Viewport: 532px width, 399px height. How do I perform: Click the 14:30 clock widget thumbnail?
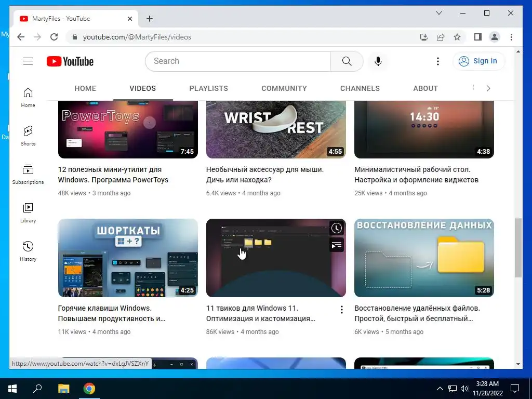click(x=424, y=129)
